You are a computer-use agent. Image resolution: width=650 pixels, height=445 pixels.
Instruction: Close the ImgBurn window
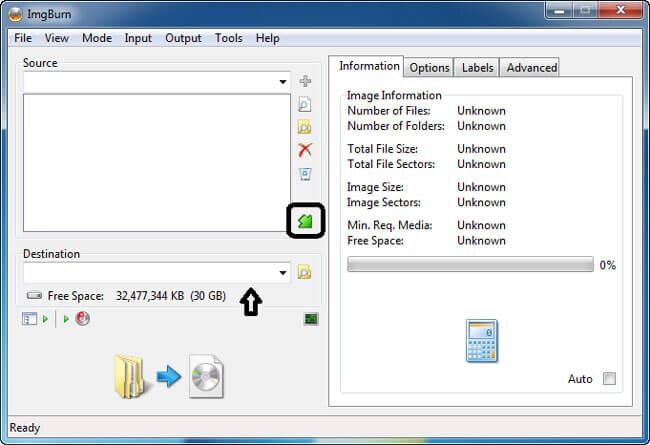click(x=621, y=10)
